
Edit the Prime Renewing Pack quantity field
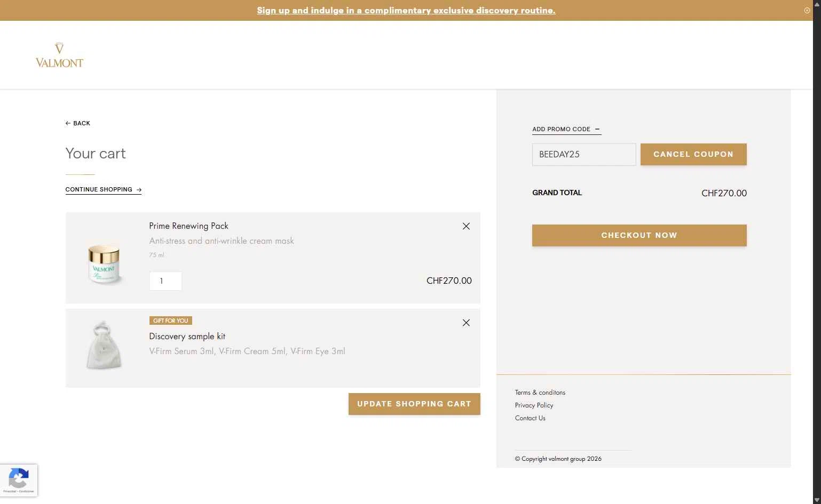165,281
